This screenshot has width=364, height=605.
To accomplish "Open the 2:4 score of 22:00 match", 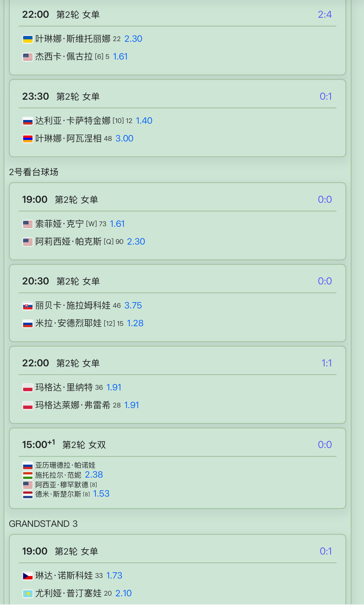I will coord(325,14).
